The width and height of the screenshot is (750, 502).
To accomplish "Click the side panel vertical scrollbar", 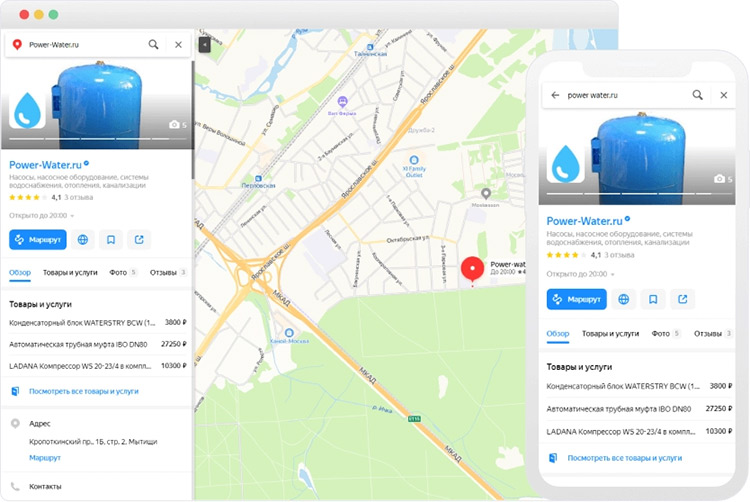I will [x=193, y=120].
